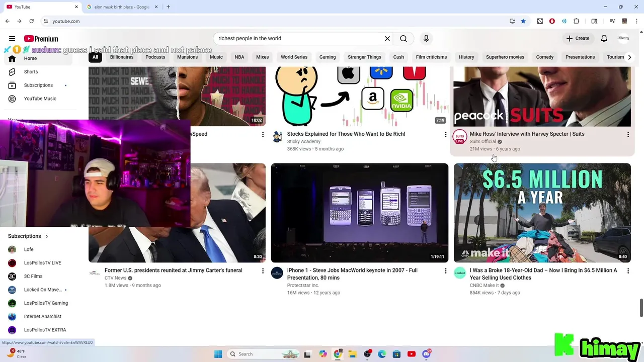Viewport: 644px width, 362px height.
Task: Open a new browser tab
Action: click(168, 7)
